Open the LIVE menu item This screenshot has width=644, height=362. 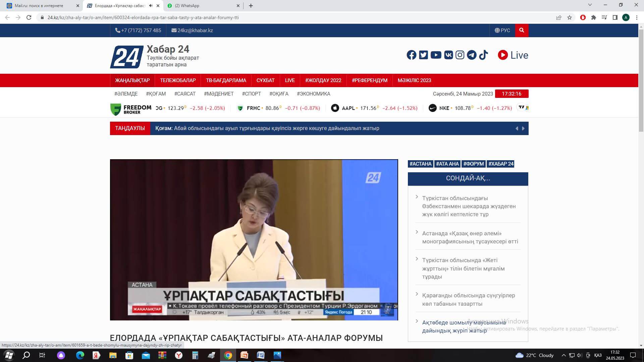(290, 80)
